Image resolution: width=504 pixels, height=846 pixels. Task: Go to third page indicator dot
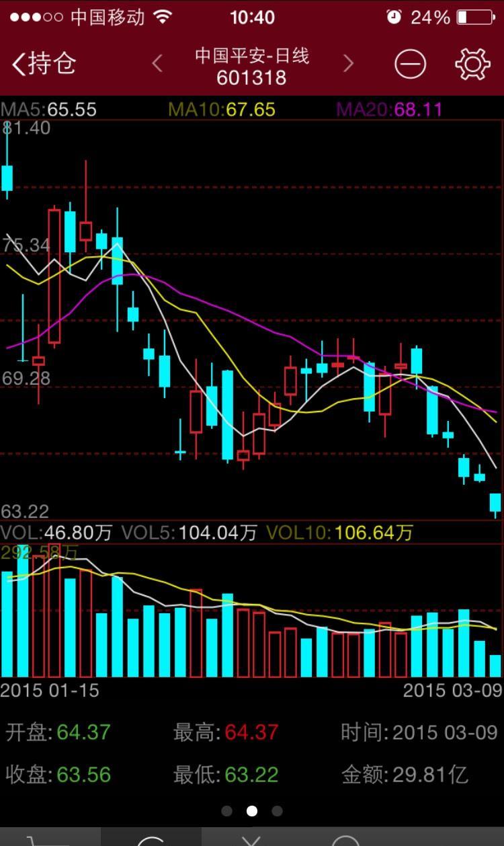(277, 811)
